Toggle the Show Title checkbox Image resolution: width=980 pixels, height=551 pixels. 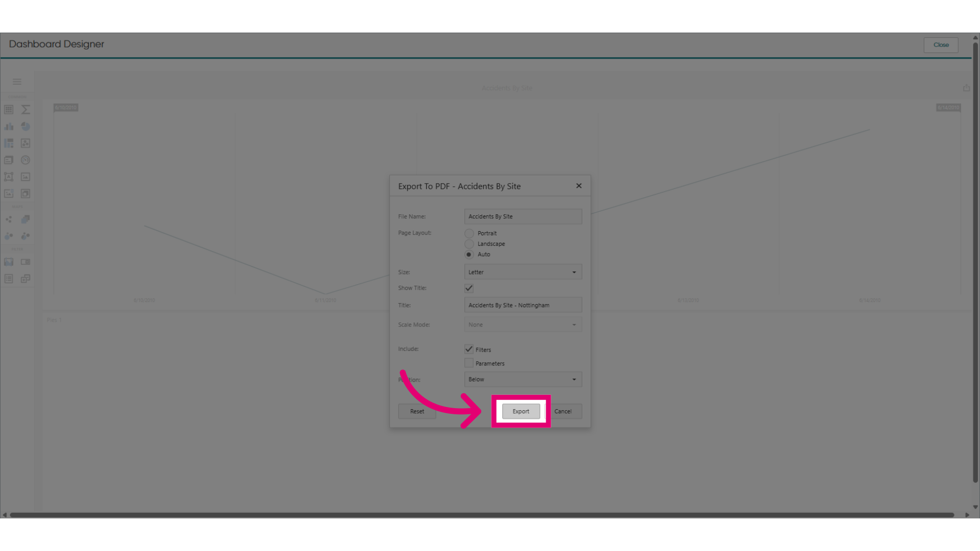tap(469, 288)
